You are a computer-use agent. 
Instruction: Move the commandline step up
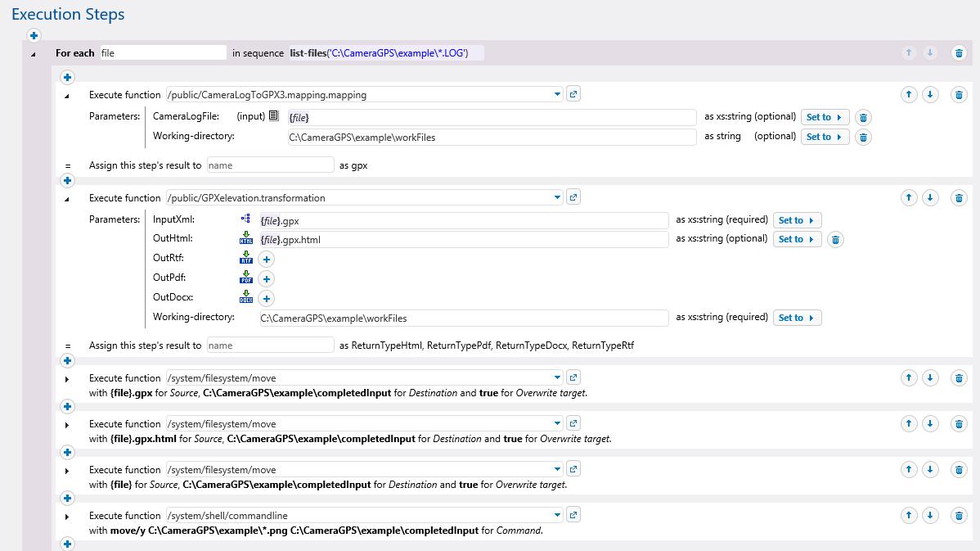pos(909,515)
